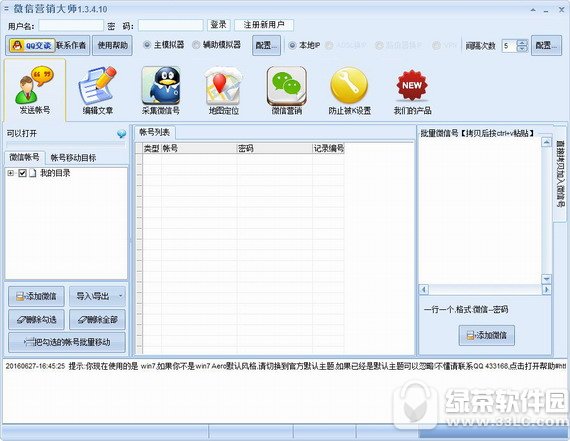Viewport: 570px width, 441px height.
Task: Click the 配置 button beside 间隔次数
Action: (546, 45)
